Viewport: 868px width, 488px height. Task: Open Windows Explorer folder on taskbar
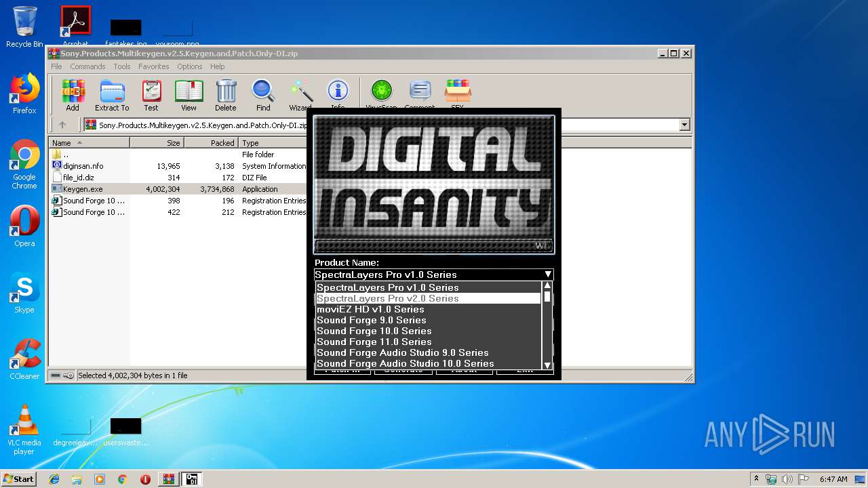pos(77,479)
